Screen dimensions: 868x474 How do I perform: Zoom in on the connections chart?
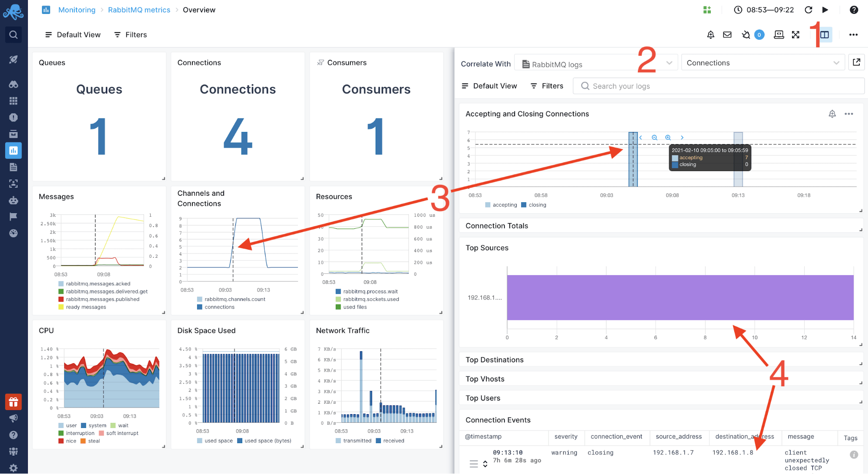click(668, 138)
